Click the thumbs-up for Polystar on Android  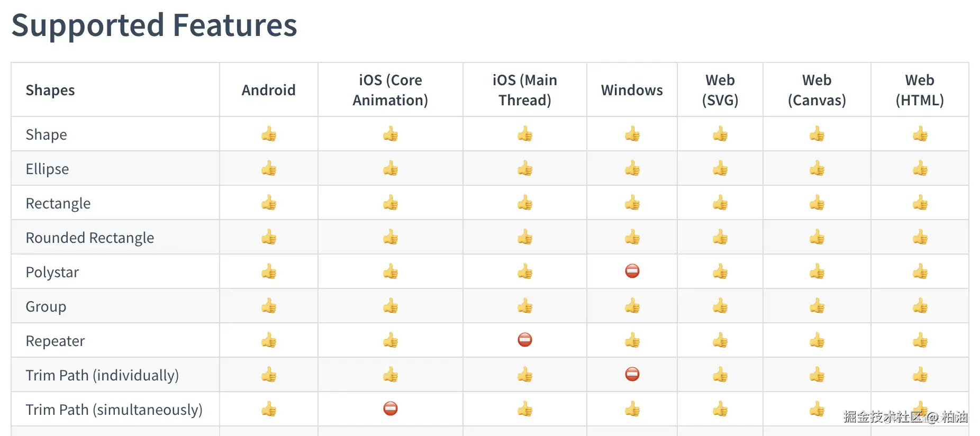(269, 272)
